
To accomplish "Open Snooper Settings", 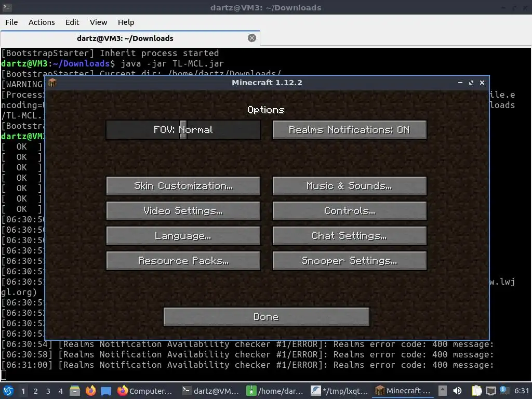I will click(x=350, y=261).
